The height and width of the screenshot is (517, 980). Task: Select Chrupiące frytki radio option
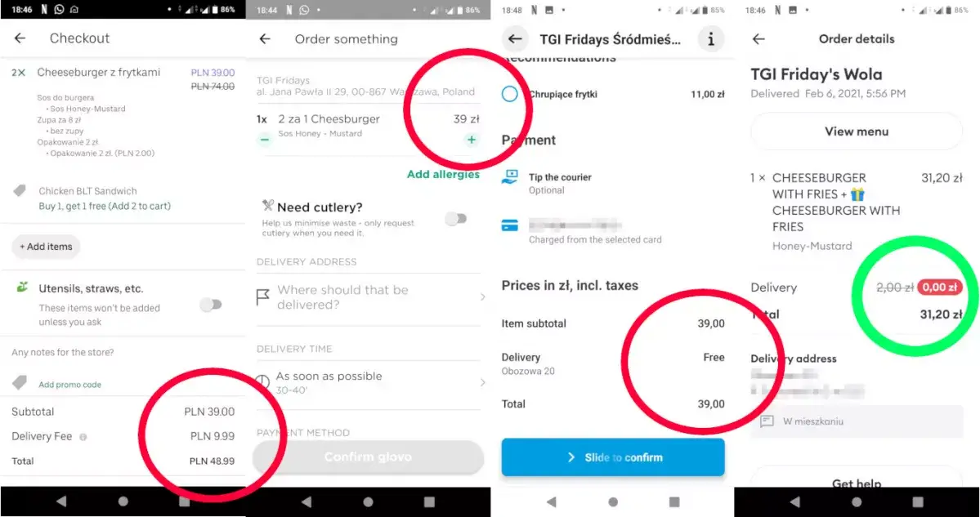[510, 94]
